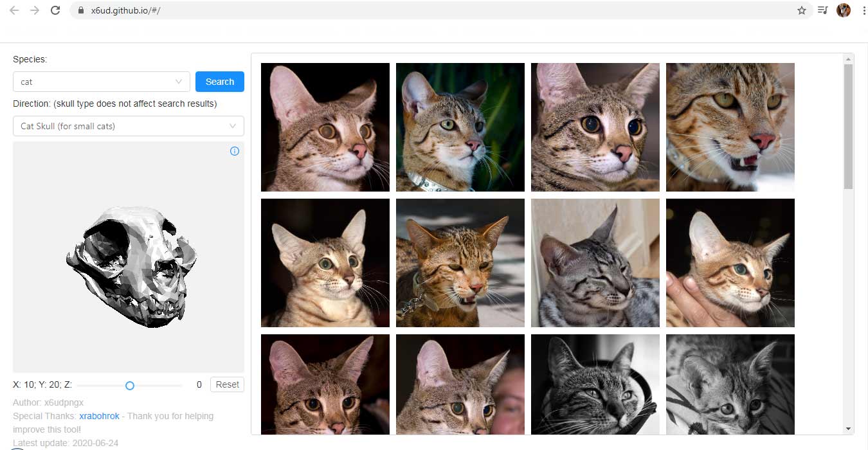Screen dimensions: 868x450
Task: Bookmark this page with star icon
Action: 802,10
